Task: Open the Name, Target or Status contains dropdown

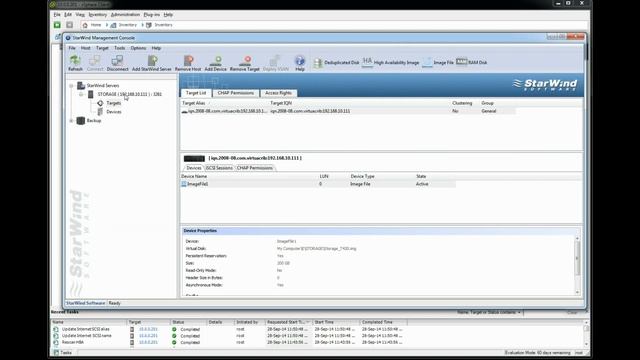Action: click(519, 312)
